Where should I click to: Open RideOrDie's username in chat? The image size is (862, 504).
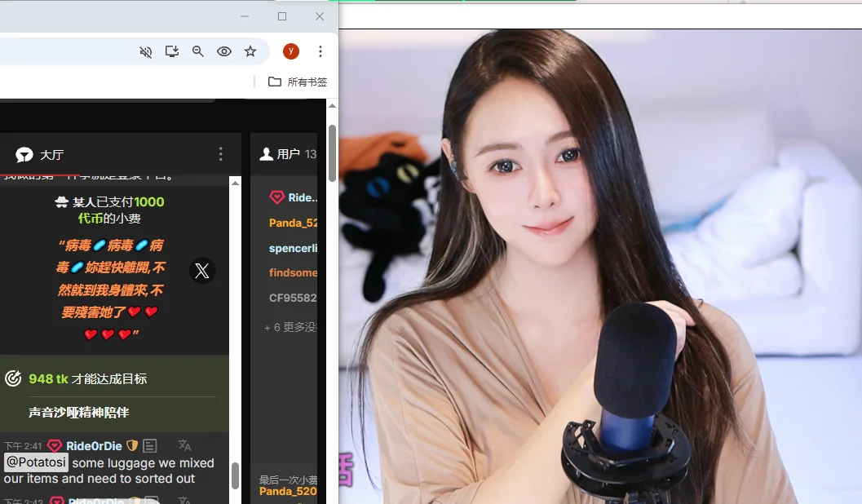tap(94, 446)
